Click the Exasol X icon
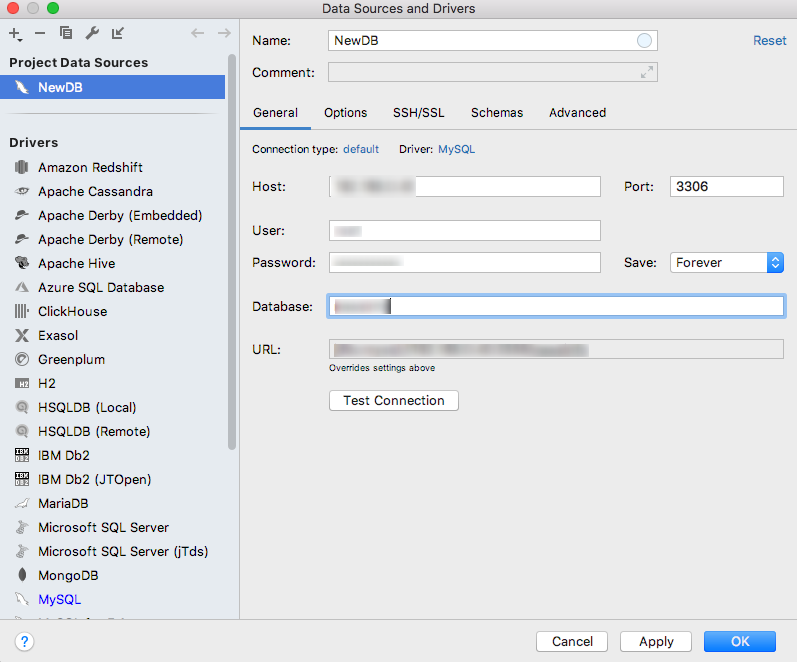Viewport: 797px width, 662px height. 21,335
